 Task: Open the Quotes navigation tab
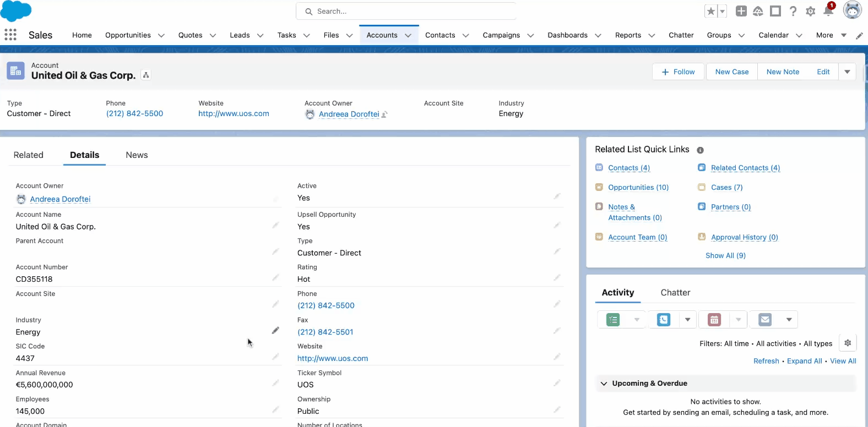click(x=191, y=35)
